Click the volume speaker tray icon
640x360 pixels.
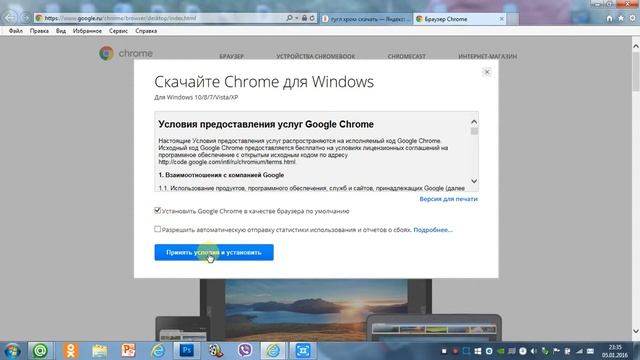pyautogui.click(x=533, y=351)
